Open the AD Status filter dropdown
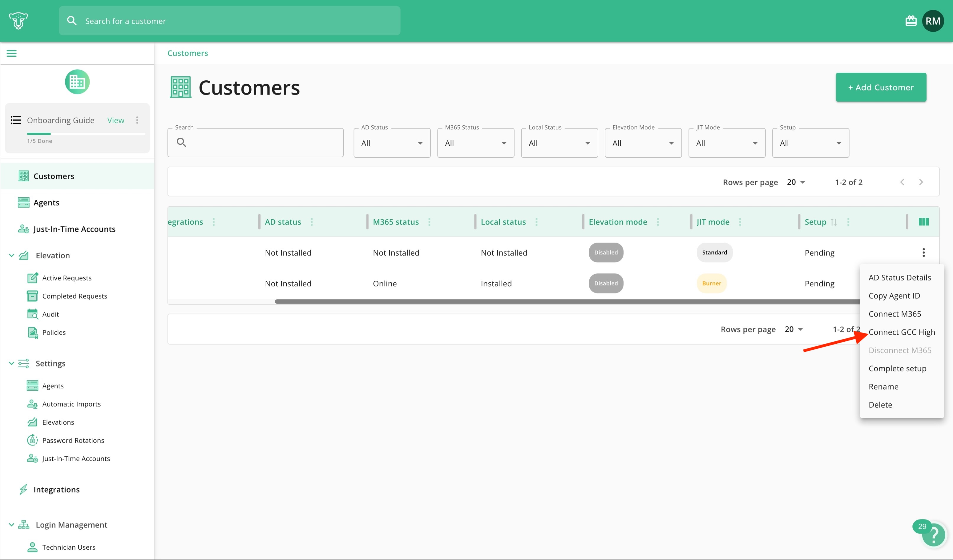Viewport: 953px width, 560px height. click(392, 143)
